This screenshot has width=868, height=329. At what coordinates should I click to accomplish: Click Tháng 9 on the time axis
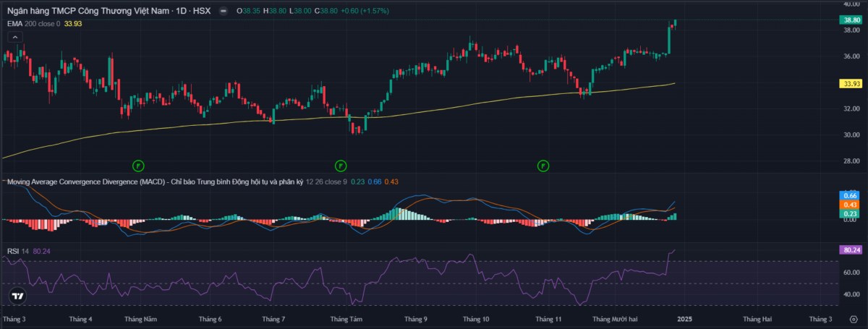[416, 319]
